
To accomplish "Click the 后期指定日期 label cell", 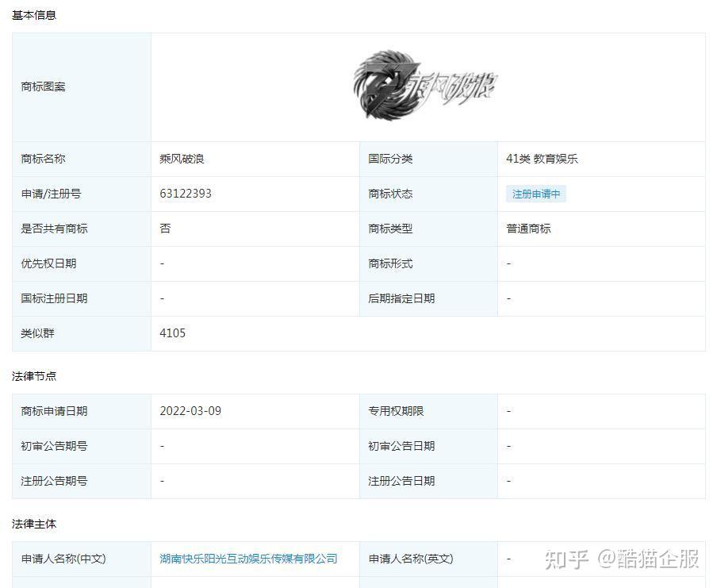I will (x=428, y=298).
